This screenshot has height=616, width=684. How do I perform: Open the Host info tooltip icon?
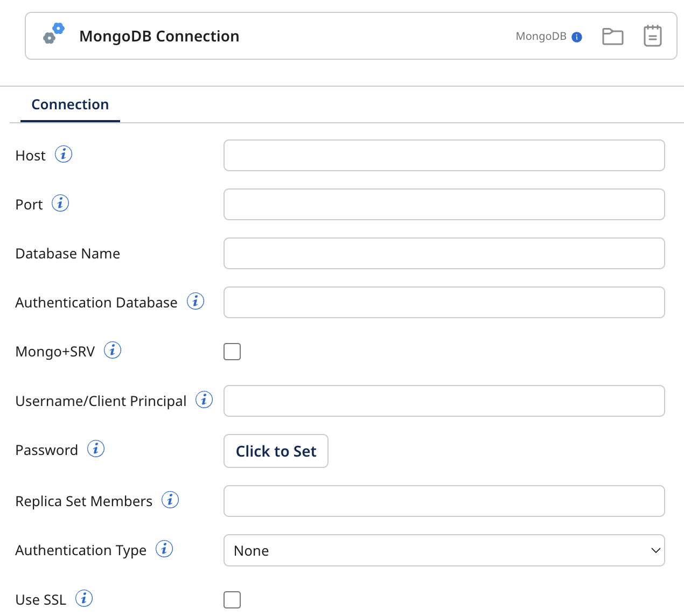63,154
